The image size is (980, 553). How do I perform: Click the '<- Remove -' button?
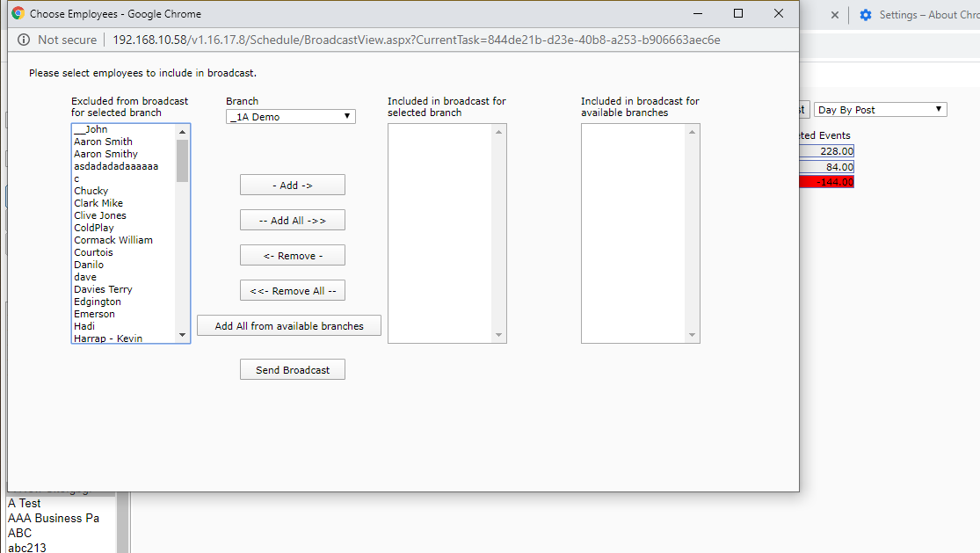coord(292,256)
